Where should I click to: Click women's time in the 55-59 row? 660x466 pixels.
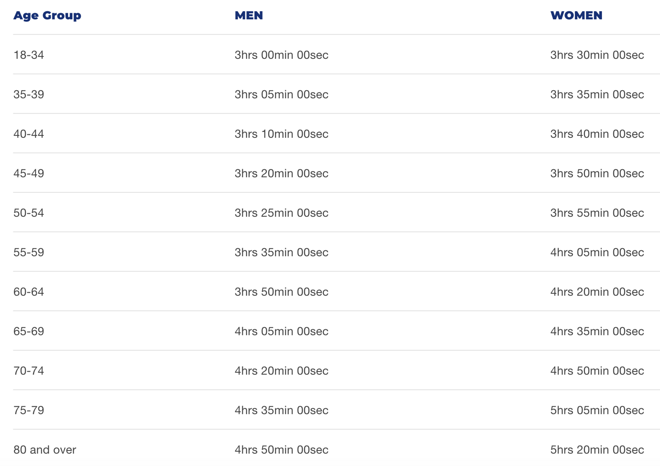597,252
